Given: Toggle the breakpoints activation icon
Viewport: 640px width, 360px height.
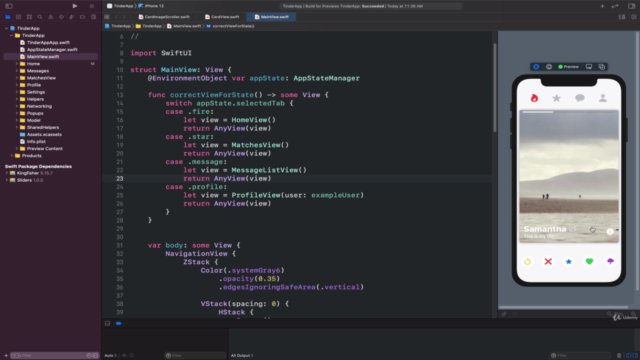Looking at the screenshot, I should pyautogui.click(x=118, y=323).
